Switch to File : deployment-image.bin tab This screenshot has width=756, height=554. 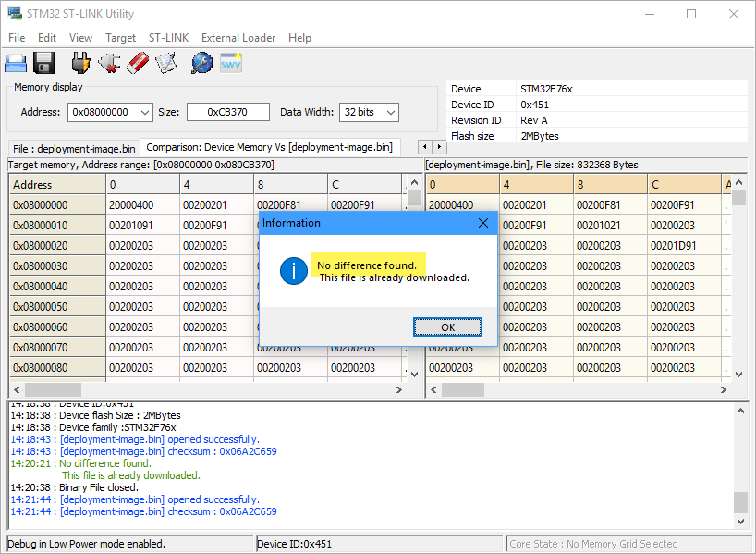[74, 149]
